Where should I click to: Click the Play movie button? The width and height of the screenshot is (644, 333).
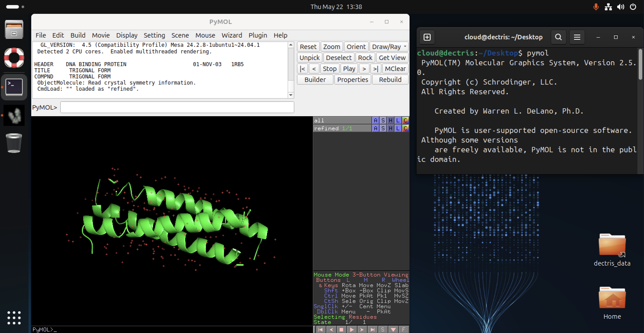click(x=349, y=69)
